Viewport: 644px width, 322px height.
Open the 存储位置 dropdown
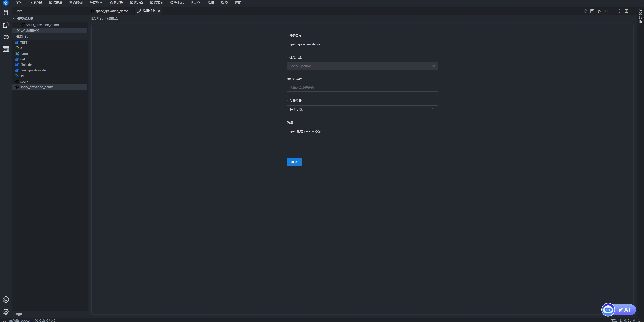click(x=362, y=109)
